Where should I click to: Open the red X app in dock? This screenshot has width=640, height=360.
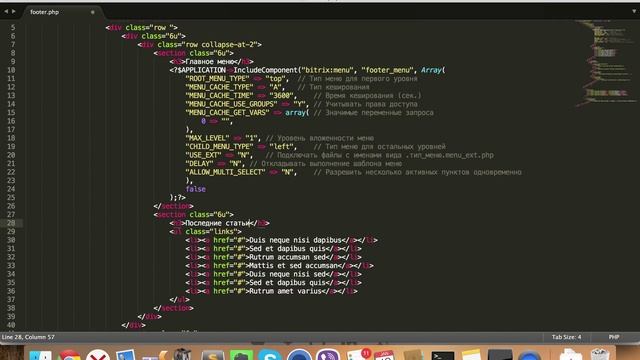pos(98,355)
